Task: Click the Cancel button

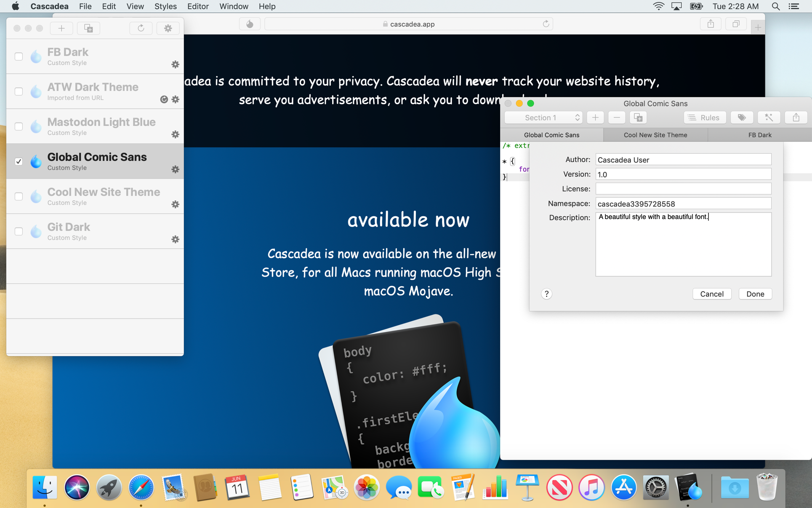Action: tap(711, 294)
